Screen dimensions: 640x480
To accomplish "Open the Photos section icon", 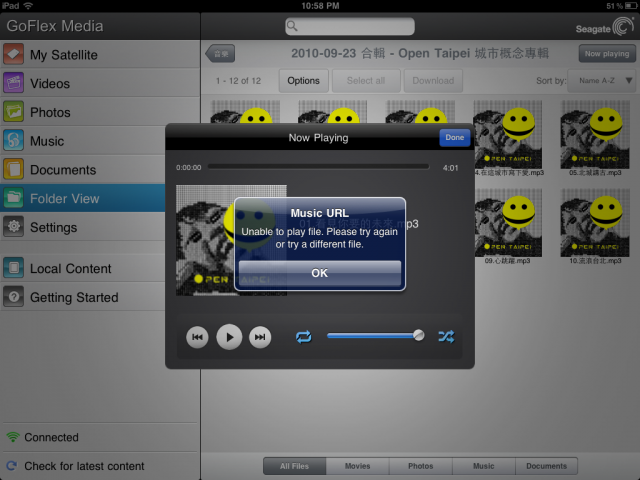I will (13, 112).
